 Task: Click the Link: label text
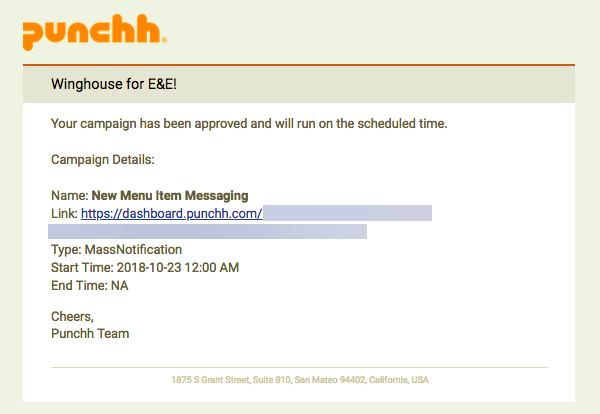tap(64, 214)
